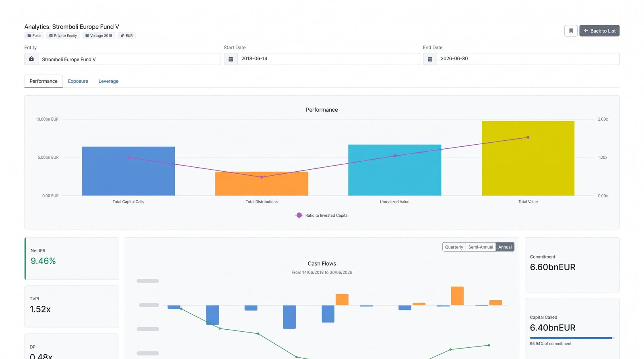Click the bookmark icon button

point(571,31)
